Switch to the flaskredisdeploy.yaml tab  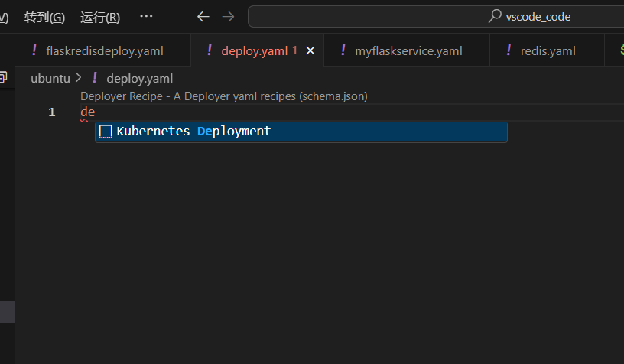105,50
